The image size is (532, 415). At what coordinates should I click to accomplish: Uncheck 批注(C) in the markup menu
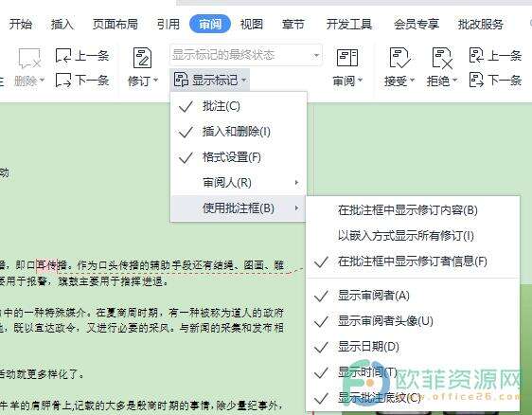click(239, 106)
